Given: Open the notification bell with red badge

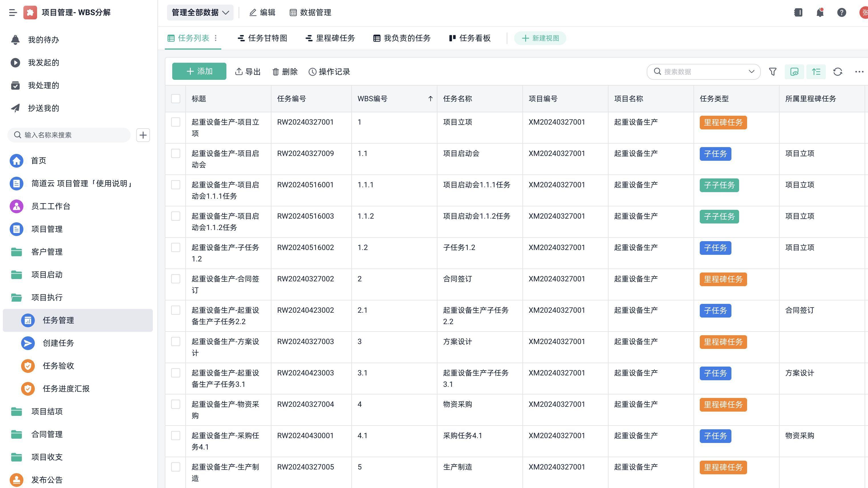Looking at the screenshot, I should click(820, 12).
